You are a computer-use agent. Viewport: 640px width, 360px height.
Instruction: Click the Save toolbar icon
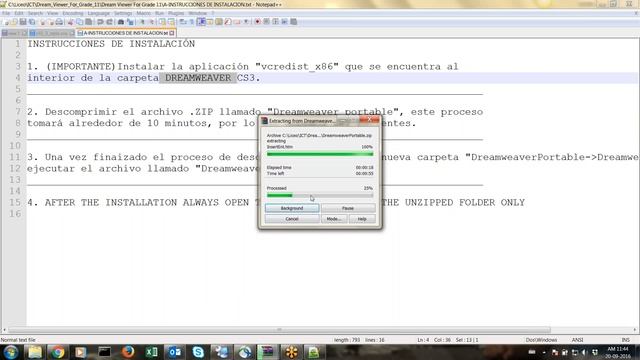pyautogui.click(x=23, y=22)
